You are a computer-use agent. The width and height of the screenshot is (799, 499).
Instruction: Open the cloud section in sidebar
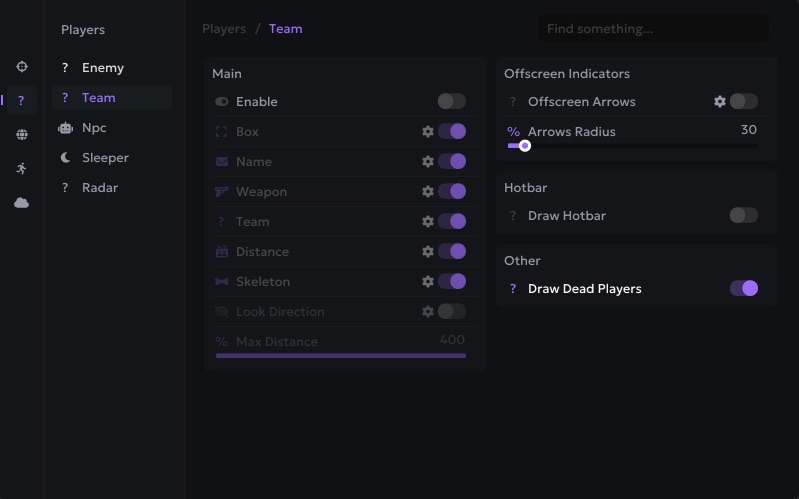tap(22, 203)
